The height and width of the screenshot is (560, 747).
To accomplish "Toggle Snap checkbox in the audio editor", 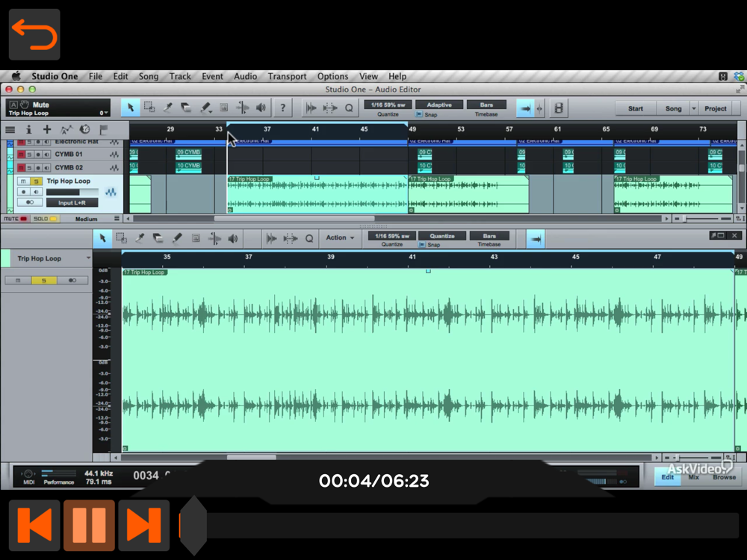I will (421, 244).
